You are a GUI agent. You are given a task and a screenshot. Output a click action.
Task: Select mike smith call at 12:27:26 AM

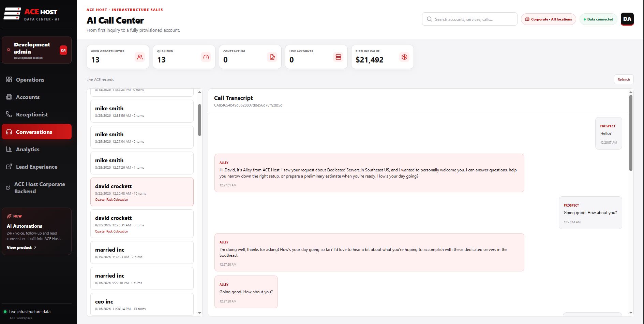tap(142, 163)
